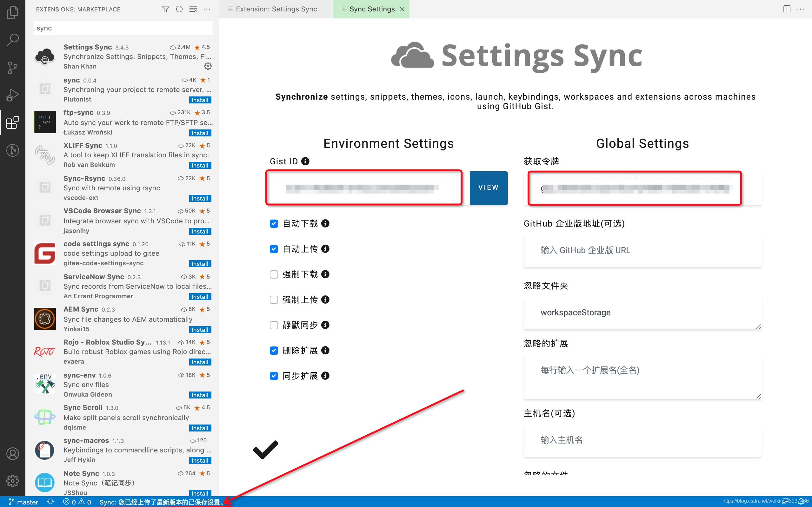This screenshot has width=812, height=507.
Task: Install the sync-env extension
Action: pos(200,395)
